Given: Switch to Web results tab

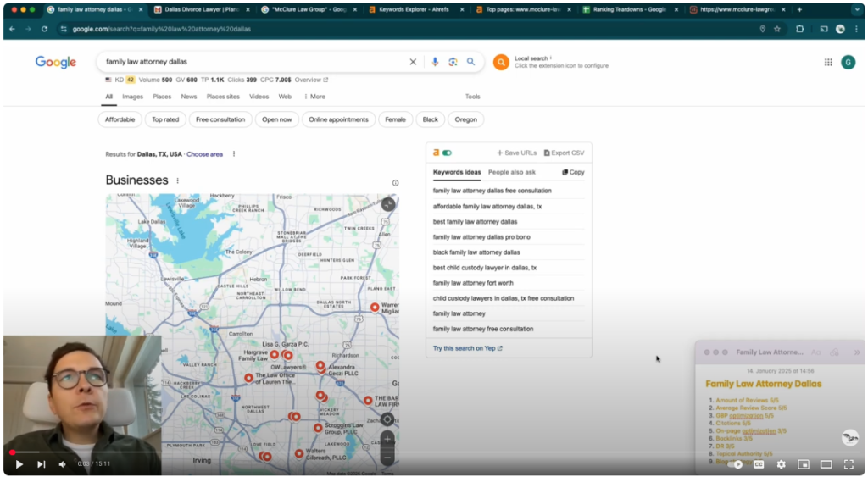Looking at the screenshot, I should tap(285, 97).
